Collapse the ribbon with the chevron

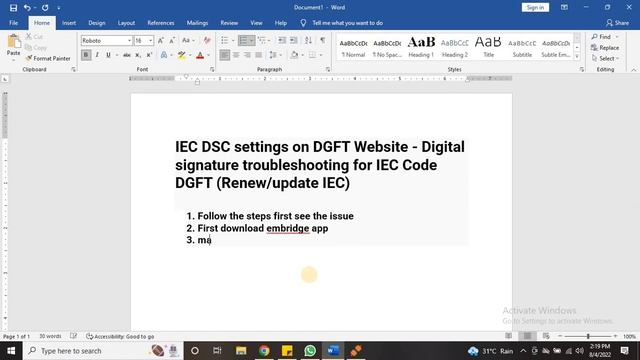click(633, 70)
